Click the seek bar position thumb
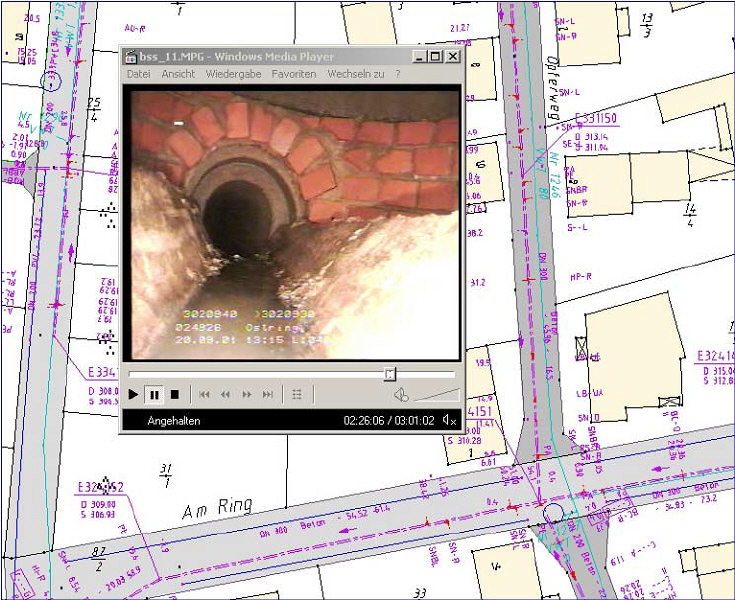This screenshot has height=600, width=735. click(389, 373)
